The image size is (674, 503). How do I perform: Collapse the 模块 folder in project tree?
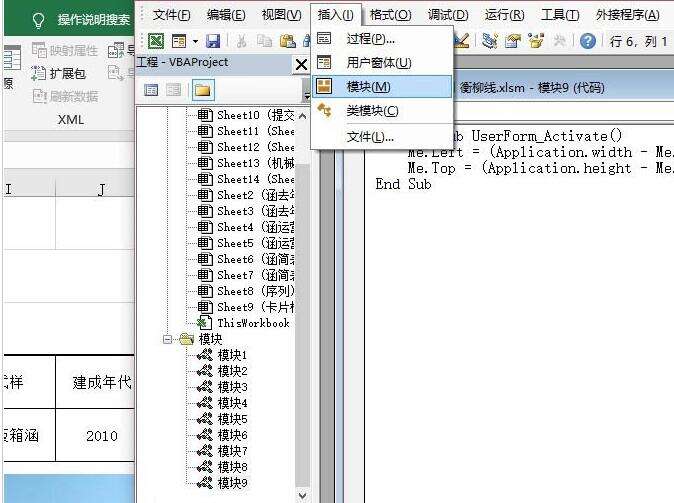168,339
